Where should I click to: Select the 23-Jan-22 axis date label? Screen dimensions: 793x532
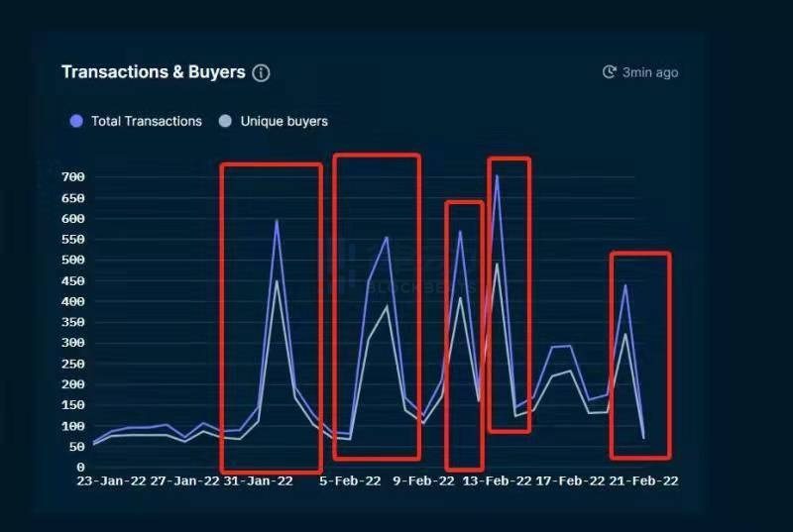pos(111,480)
